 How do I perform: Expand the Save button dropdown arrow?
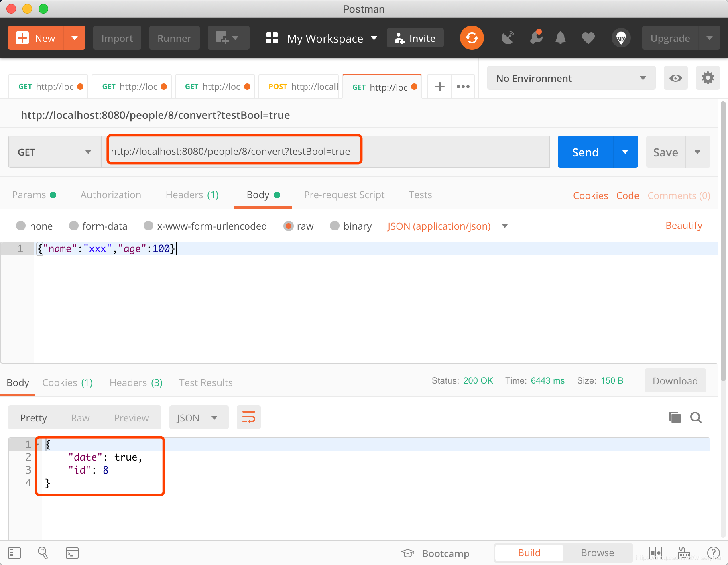click(697, 152)
